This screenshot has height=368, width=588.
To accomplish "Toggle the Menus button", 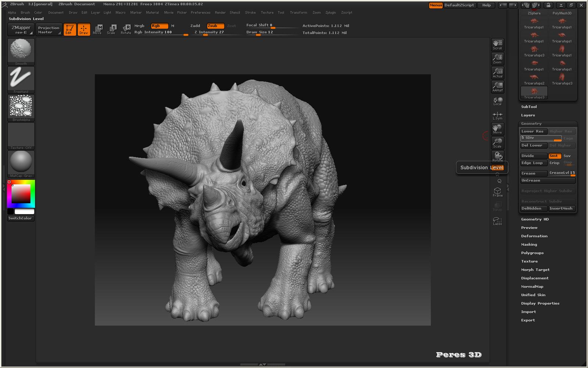I will click(x=436, y=5).
